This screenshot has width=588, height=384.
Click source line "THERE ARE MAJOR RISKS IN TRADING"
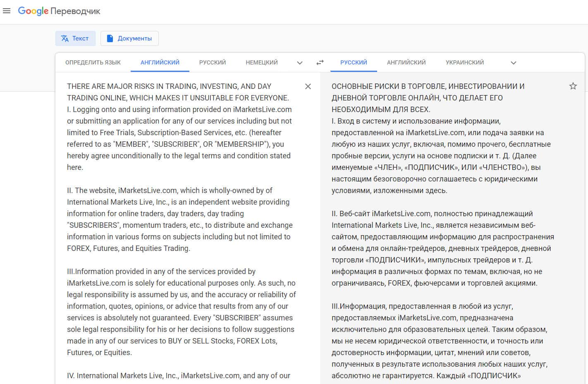tap(169, 86)
